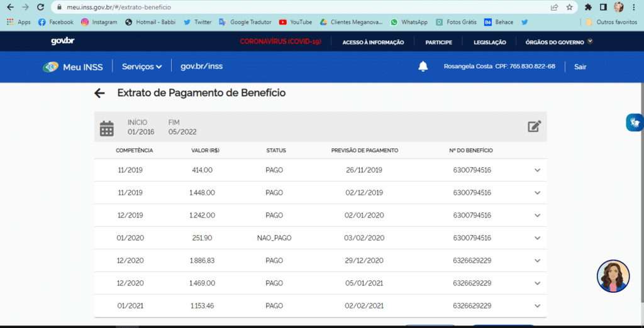Screen dimensions: 644x328
Task: Open the Serviços dropdown menu
Action: click(142, 67)
